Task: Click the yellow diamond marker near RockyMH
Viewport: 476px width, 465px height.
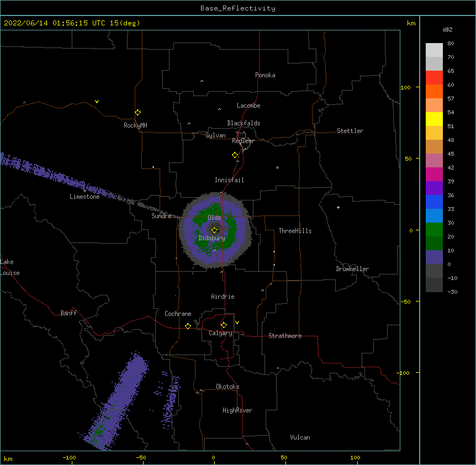Action: [x=137, y=113]
